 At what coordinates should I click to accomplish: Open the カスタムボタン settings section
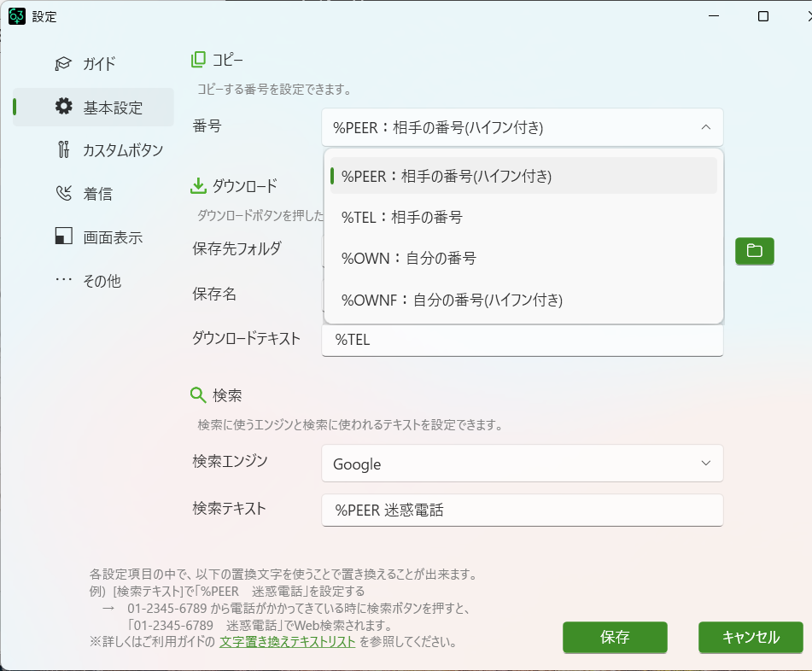(x=122, y=150)
